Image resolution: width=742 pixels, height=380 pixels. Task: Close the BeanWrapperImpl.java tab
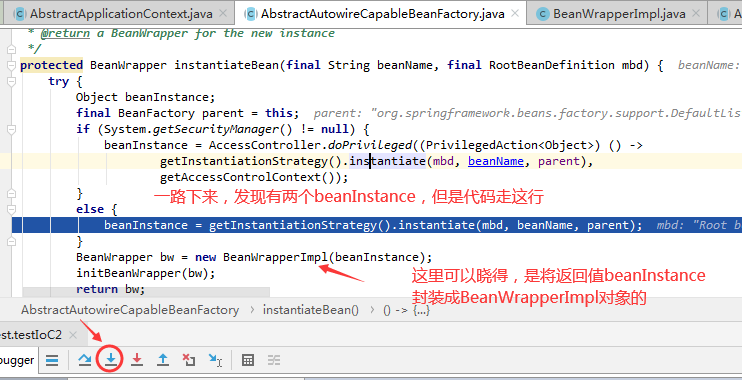[696, 14]
